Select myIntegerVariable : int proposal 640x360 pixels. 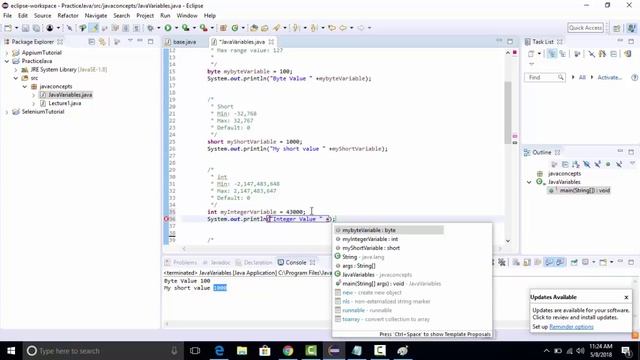point(389,239)
